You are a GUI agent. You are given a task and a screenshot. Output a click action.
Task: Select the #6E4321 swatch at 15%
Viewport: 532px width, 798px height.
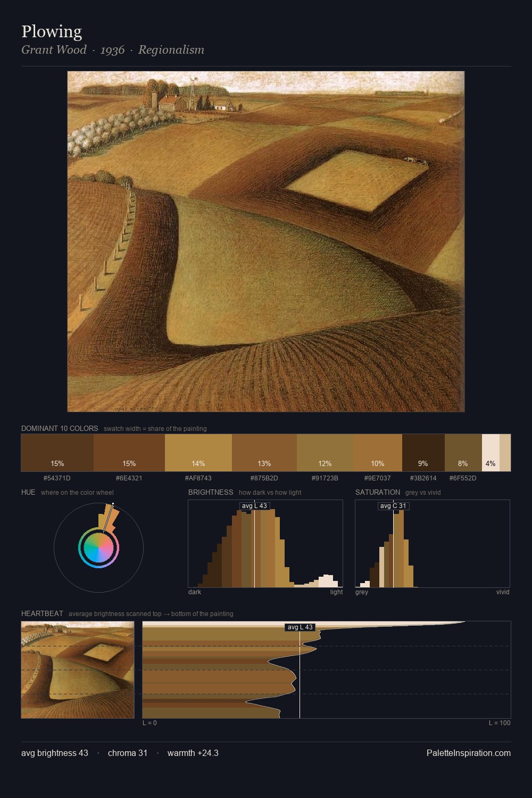point(129,453)
